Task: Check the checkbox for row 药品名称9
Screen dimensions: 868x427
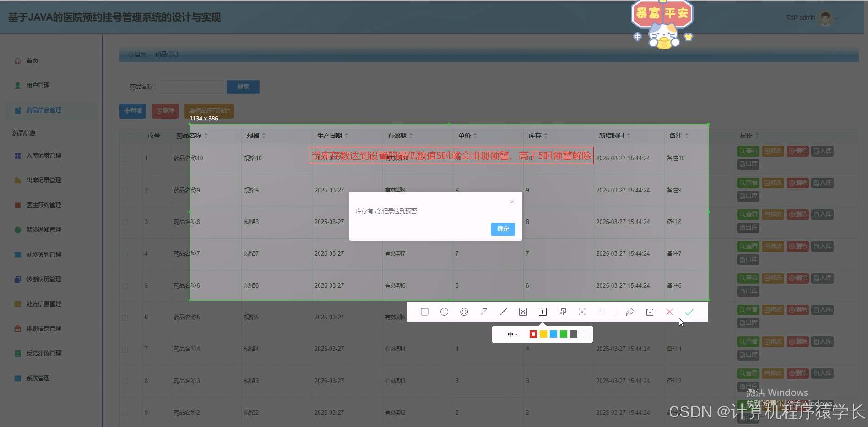Action: point(125,191)
